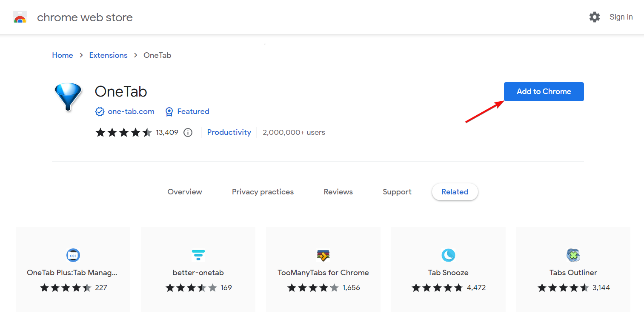
Task: Go to Home via breadcrumb
Action: pyautogui.click(x=63, y=55)
